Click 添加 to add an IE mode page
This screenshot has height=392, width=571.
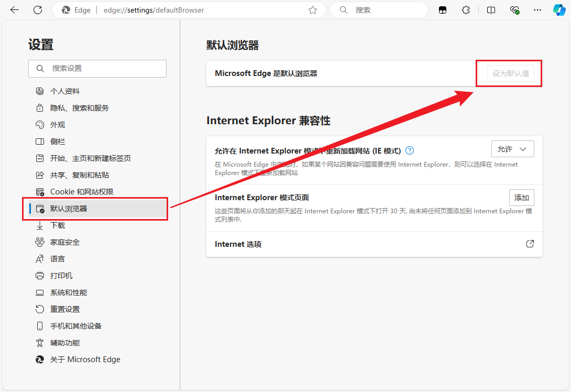point(521,198)
